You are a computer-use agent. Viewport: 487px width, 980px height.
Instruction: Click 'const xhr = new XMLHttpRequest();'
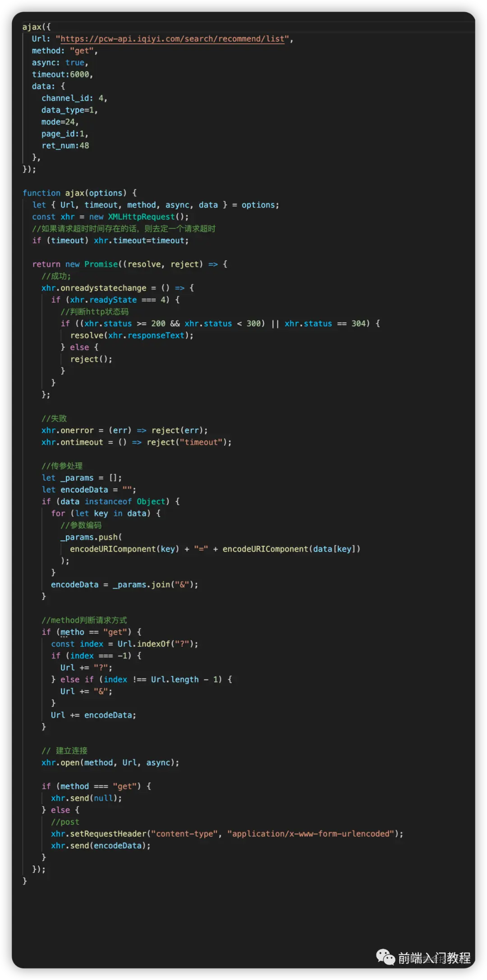tap(110, 217)
